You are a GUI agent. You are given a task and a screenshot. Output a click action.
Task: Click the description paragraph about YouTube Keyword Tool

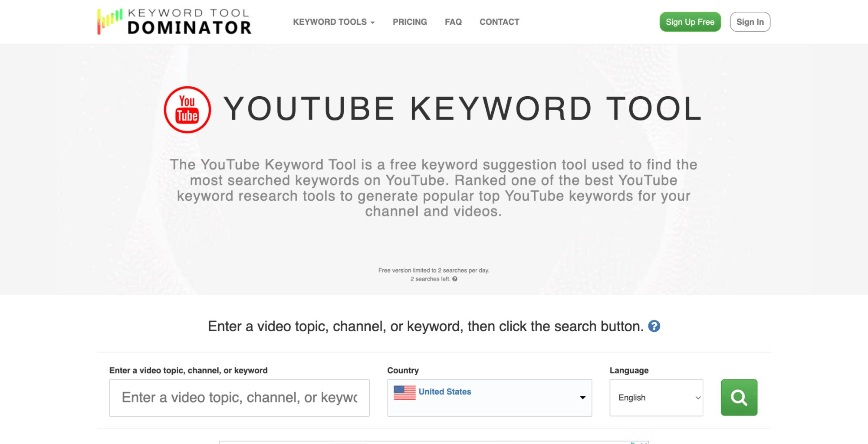pos(434,188)
